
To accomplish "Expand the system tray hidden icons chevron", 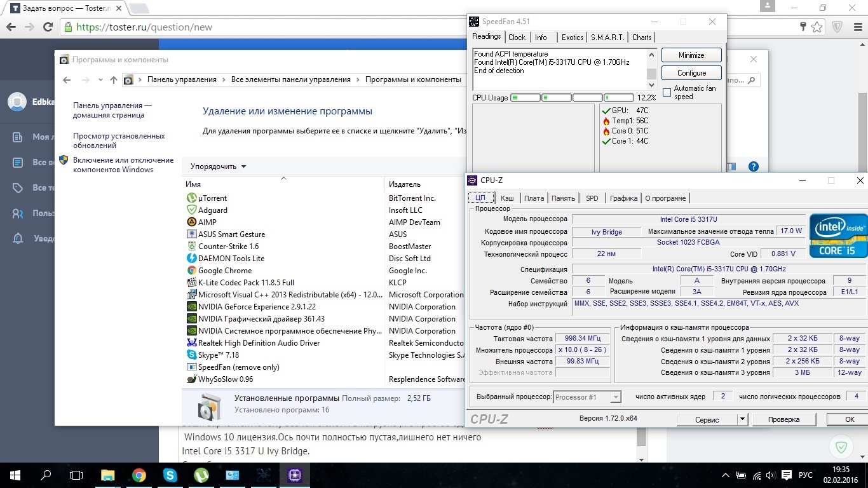I will 726,475.
